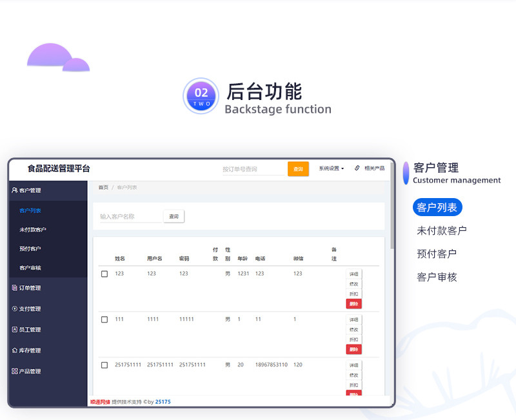516x420 pixels.
Task: Click the 02 TWO circular badge
Action: (201, 96)
